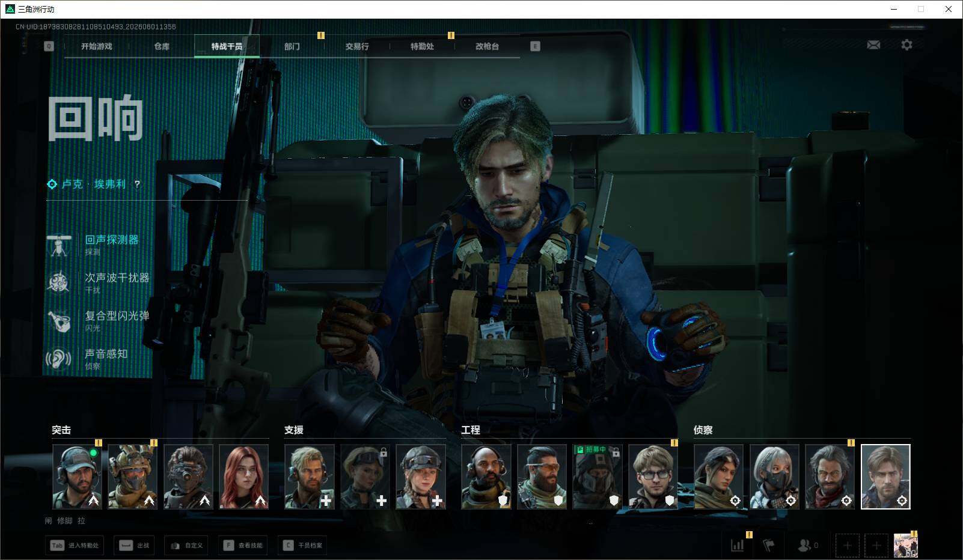Select the red-haired 突击 operator portrait

pyautogui.click(x=243, y=477)
